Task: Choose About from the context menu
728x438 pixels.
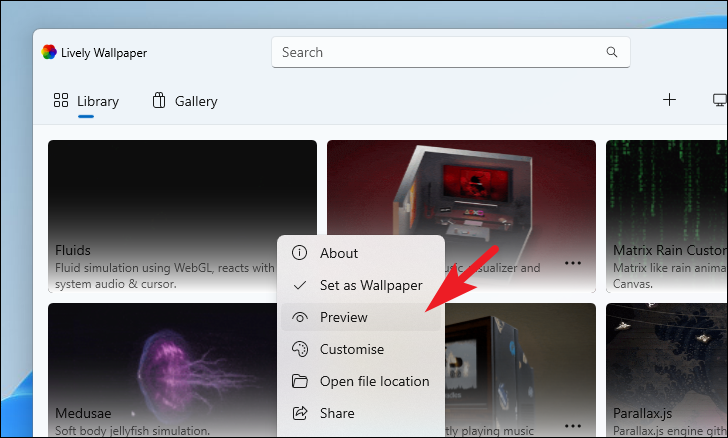Action: 361,253
